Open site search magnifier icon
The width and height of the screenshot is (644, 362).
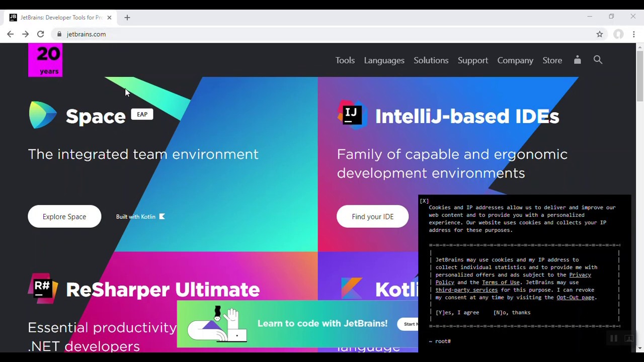[598, 60]
